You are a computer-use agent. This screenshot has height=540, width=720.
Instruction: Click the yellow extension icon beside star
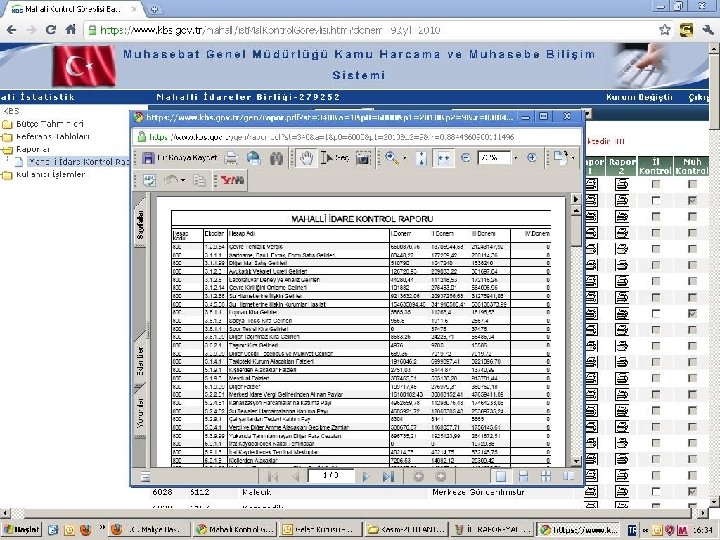click(x=686, y=30)
